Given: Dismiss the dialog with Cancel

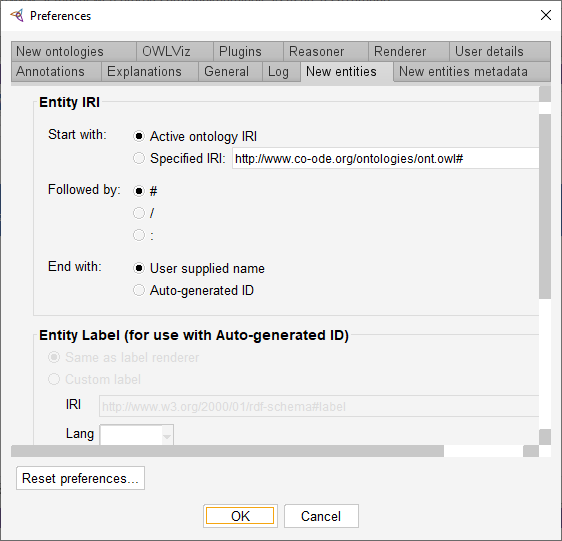Looking at the screenshot, I should [x=321, y=516].
